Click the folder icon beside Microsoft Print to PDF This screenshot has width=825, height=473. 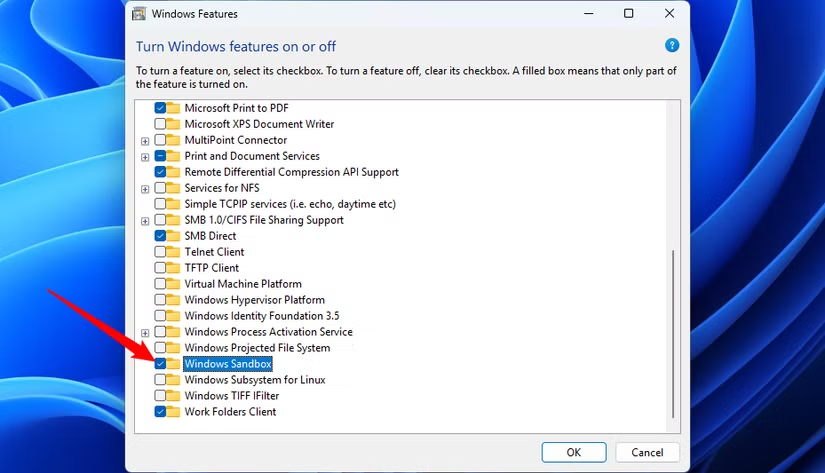174,108
